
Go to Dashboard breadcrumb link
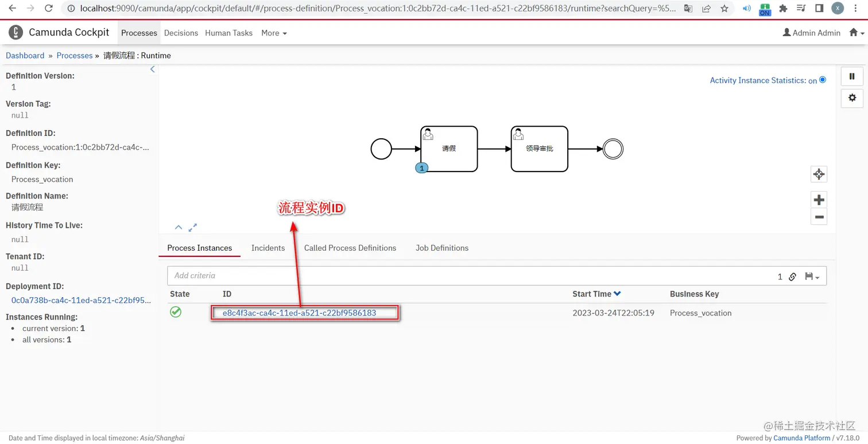coord(25,56)
